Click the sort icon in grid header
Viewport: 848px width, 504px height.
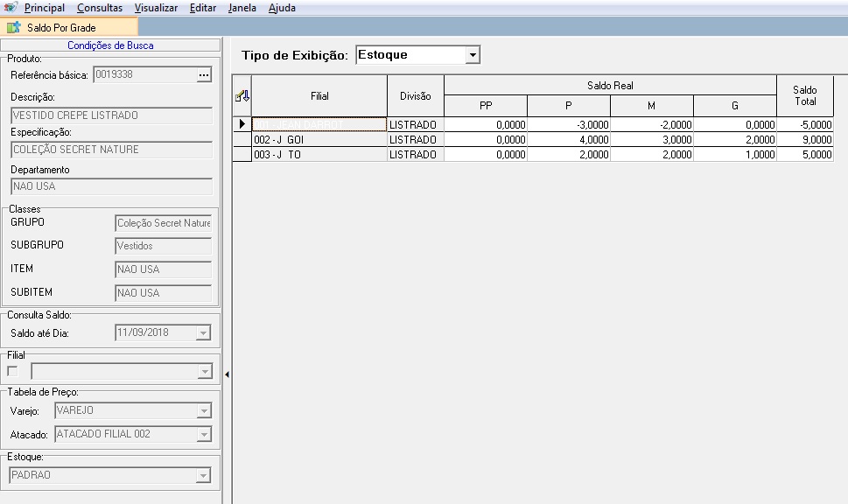(242, 96)
